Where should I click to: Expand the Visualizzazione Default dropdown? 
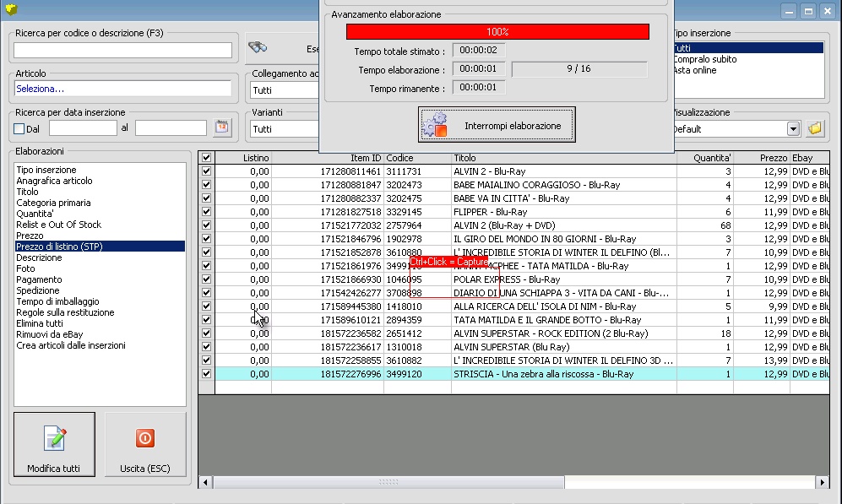pos(793,129)
